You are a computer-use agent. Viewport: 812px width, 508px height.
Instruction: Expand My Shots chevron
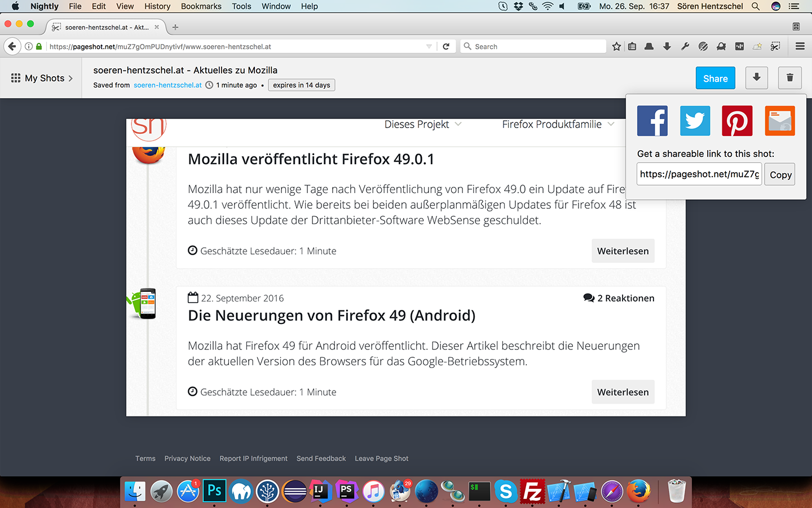[x=70, y=78]
